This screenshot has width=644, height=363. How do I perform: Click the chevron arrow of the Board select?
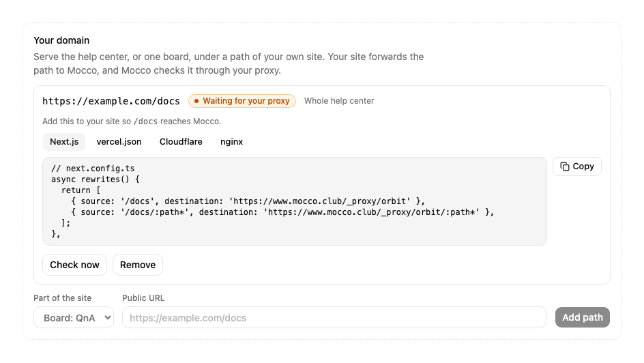(x=108, y=317)
